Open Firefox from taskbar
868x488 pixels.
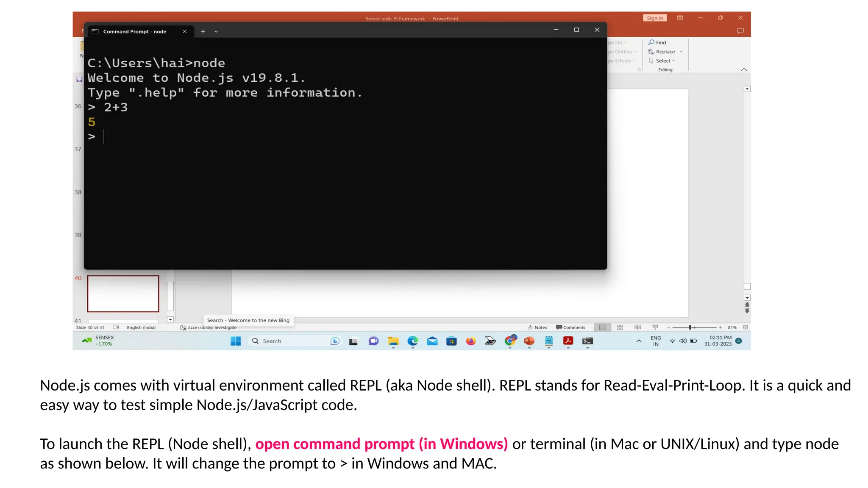click(471, 341)
